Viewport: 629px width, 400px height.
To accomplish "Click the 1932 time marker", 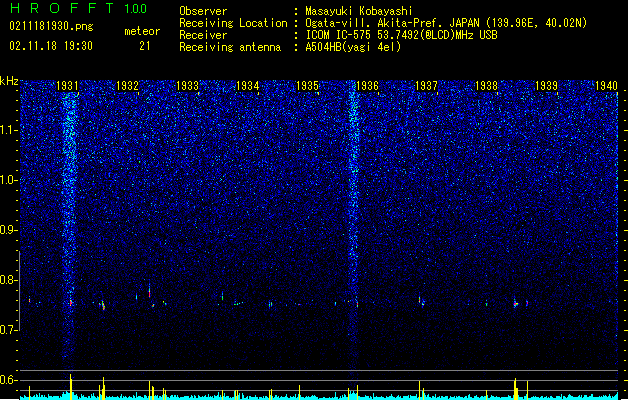I will click(127, 85).
